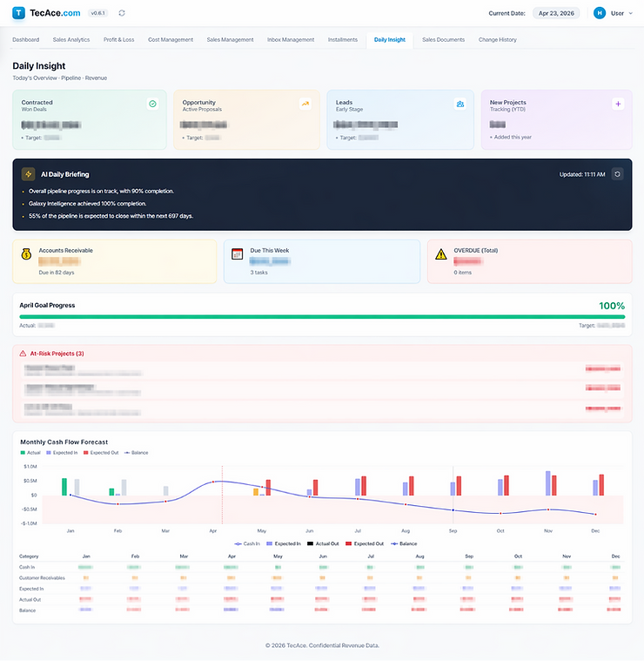Click the '0 items' text under OVERDUE
This screenshot has height=661, width=644.
[x=462, y=273]
